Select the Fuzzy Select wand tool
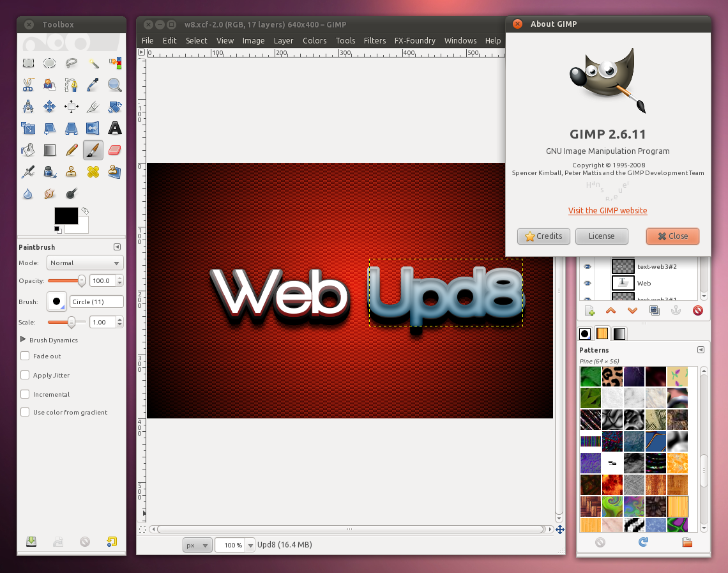728x573 pixels. (93, 63)
